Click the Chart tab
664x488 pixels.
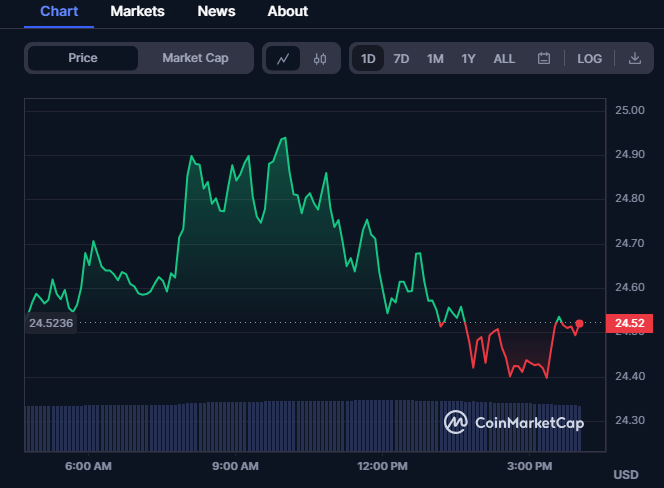click(x=59, y=11)
